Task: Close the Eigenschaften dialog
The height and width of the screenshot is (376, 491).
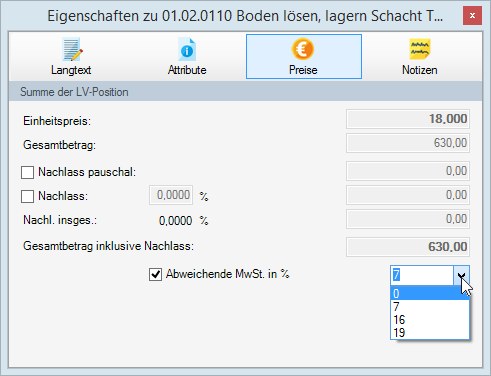Action: [472, 15]
